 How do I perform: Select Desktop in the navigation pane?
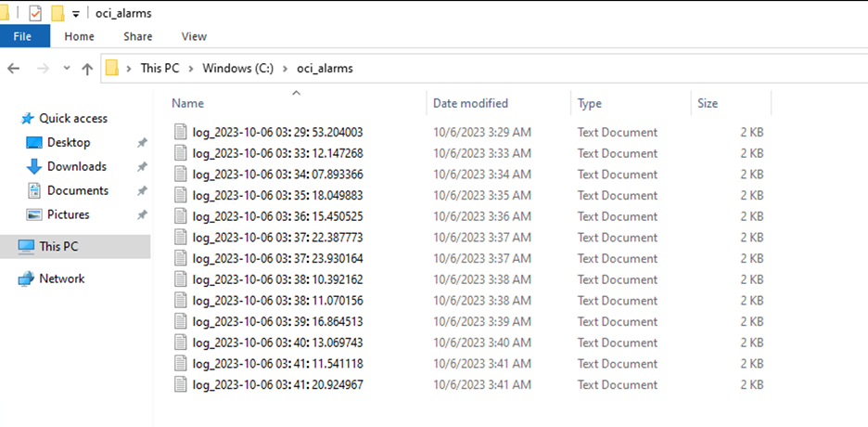[69, 142]
